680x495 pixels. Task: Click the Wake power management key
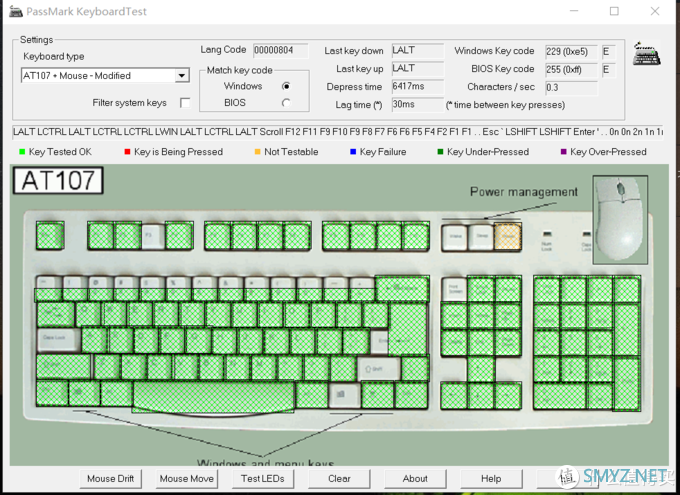point(454,237)
